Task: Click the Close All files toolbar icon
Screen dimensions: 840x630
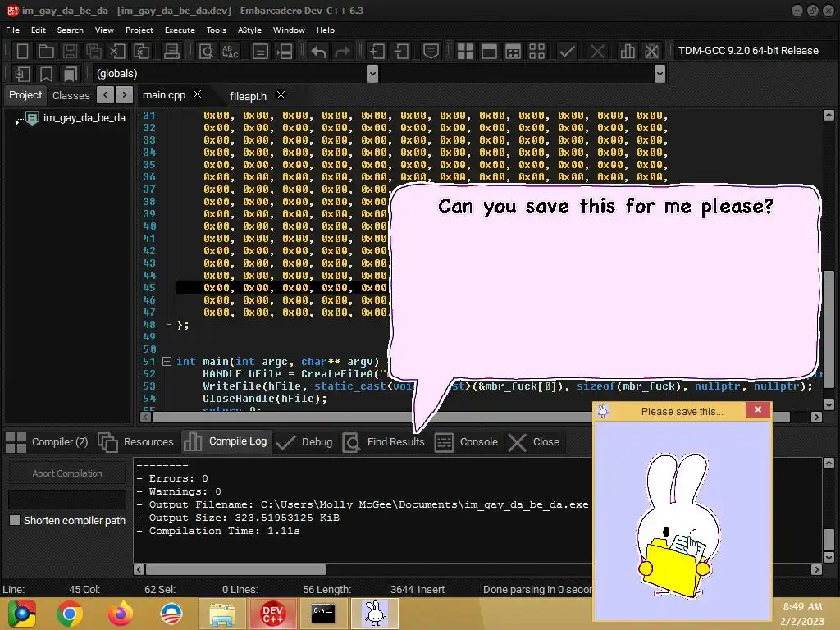Action: (x=141, y=52)
